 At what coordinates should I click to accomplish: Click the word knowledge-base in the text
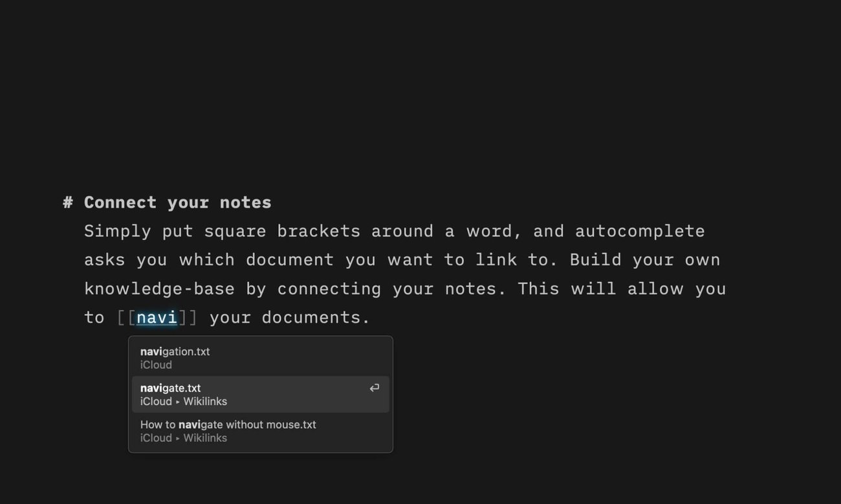(x=159, y=289)
